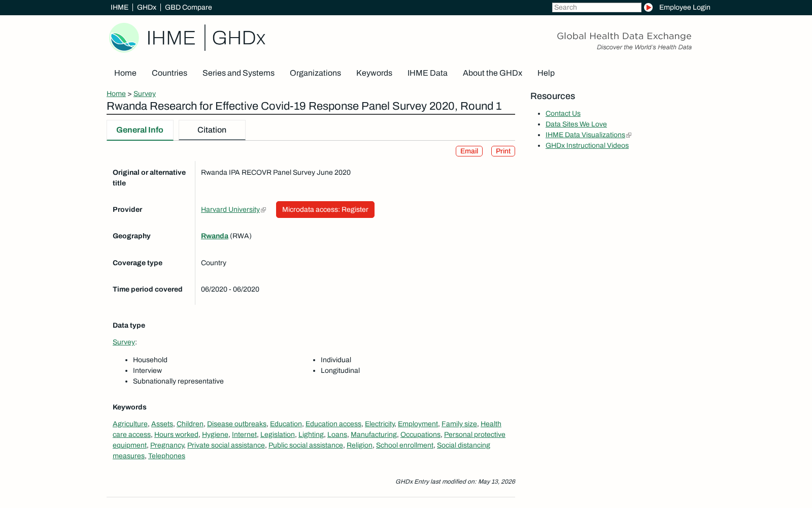Follow the Survey breadcrumb link
812x508 pixels.
[x=145, y=94]
